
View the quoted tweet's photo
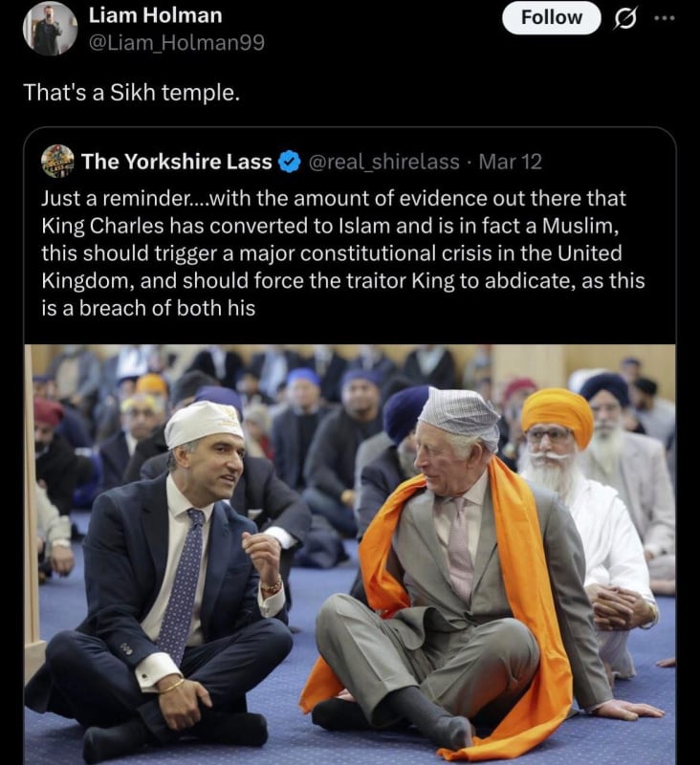[350, 555]
